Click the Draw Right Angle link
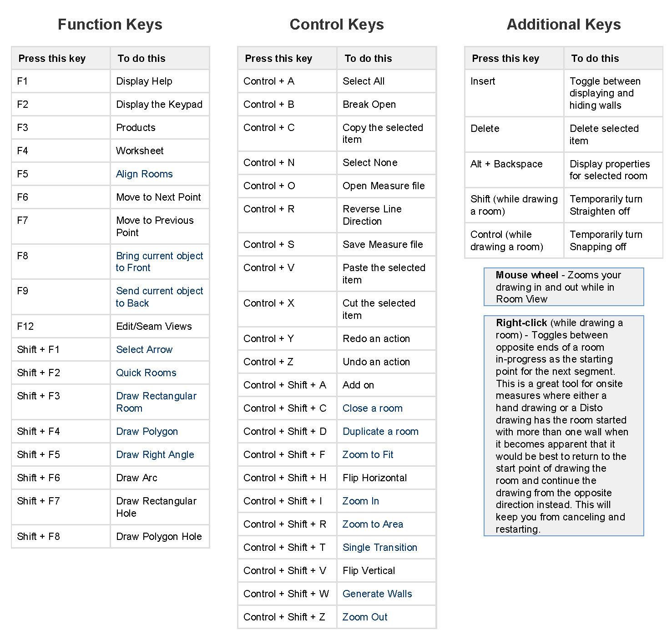 (x=155, y=454)
